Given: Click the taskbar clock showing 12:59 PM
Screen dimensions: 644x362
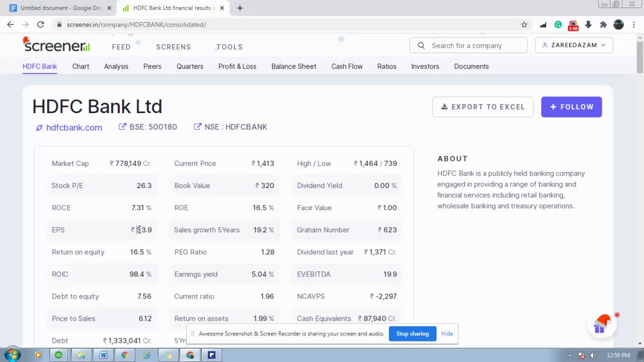Looking at the screenshot, I should point(618,355).
